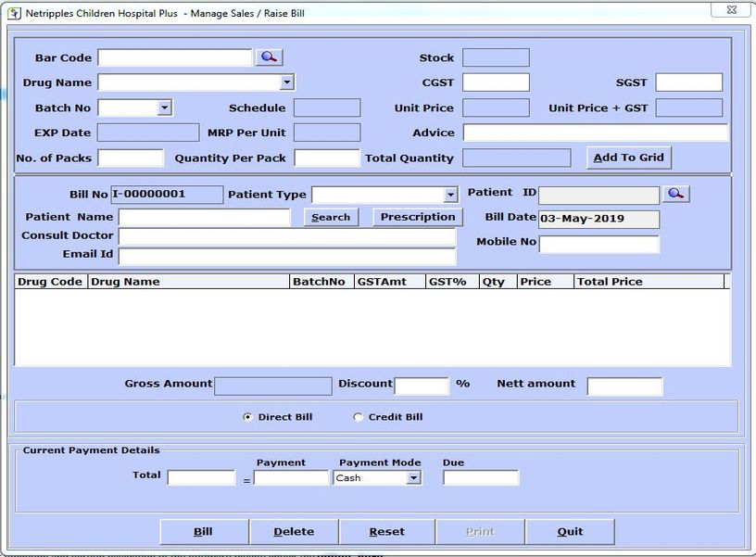
Task: Open the Payment Mode dropdown showing Cash
Action: coord(413,478)
